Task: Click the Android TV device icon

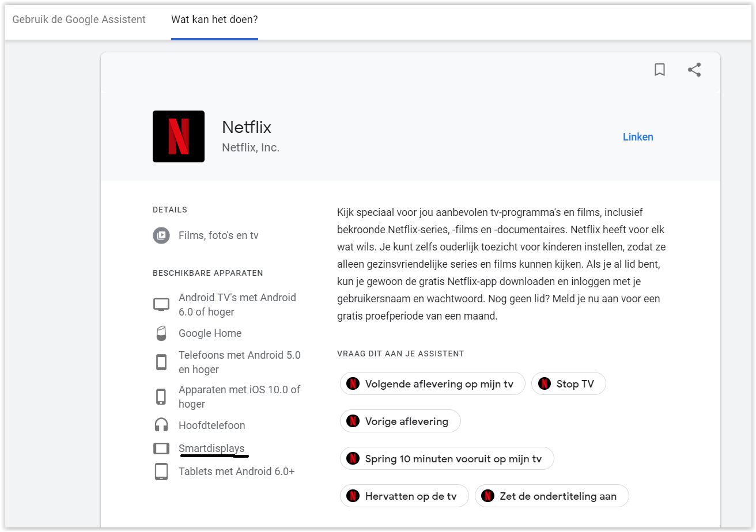Action: point(161,305)
